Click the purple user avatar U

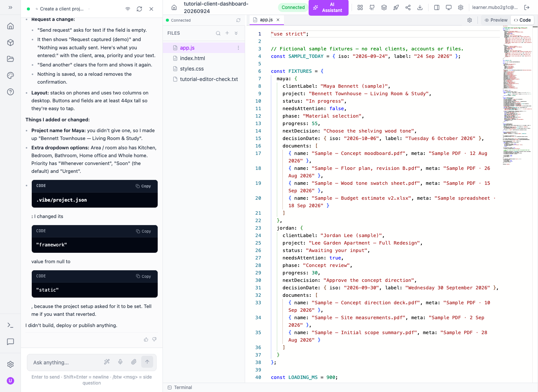[x=10, y=381]
